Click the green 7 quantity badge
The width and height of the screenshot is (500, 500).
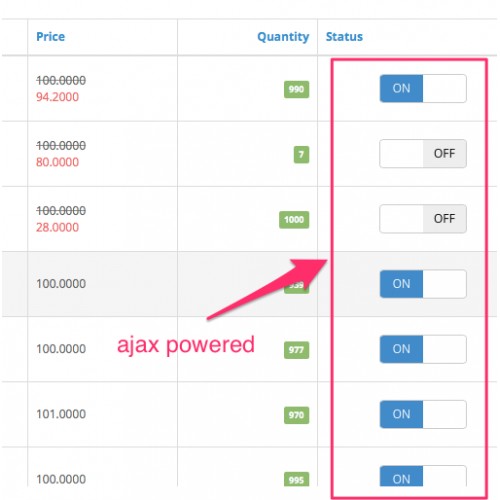(301, 155)
